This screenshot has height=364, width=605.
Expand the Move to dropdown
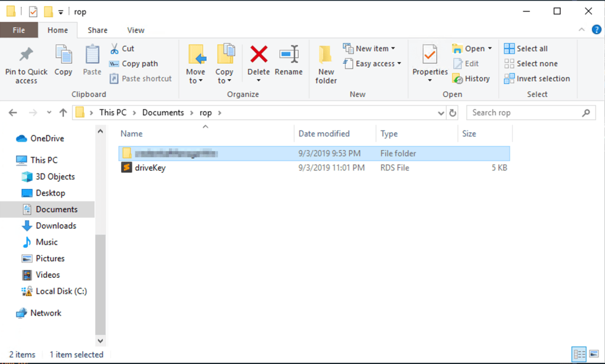click(x=196, y=81)
